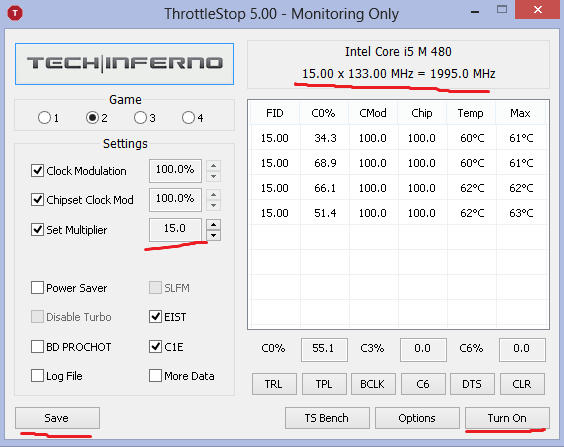Screen dimensions: 564x447
Task: Click the TechInferno logo banner
Action: click(x=124, y=64)
